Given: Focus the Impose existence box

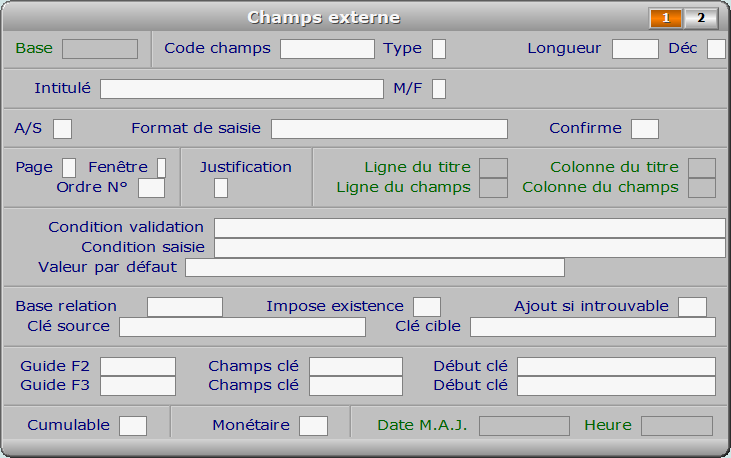Looking at the screenshot, I should pyautogui.click(x=427, y=307).
